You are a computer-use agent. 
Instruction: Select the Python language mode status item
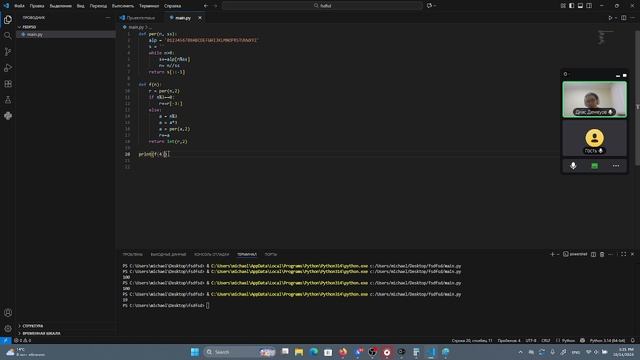565,340
